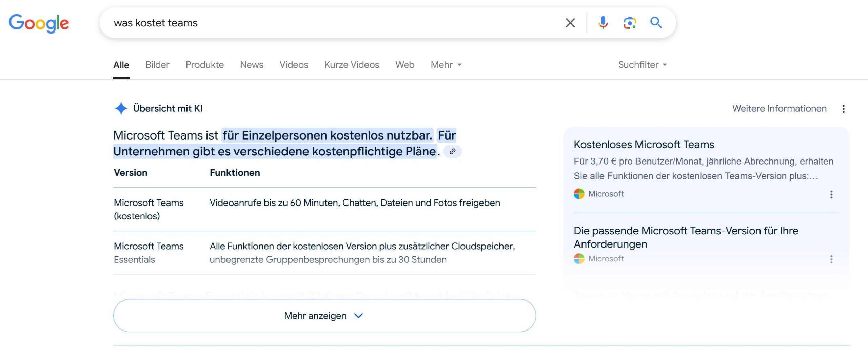Screen dimensions: 868x362
Task: Open the AI overview three-dot menu
Action: click(x=843, y=109)
